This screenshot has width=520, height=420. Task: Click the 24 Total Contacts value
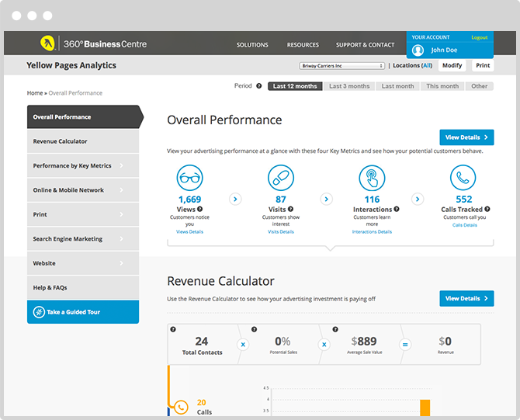click(201, 341)
